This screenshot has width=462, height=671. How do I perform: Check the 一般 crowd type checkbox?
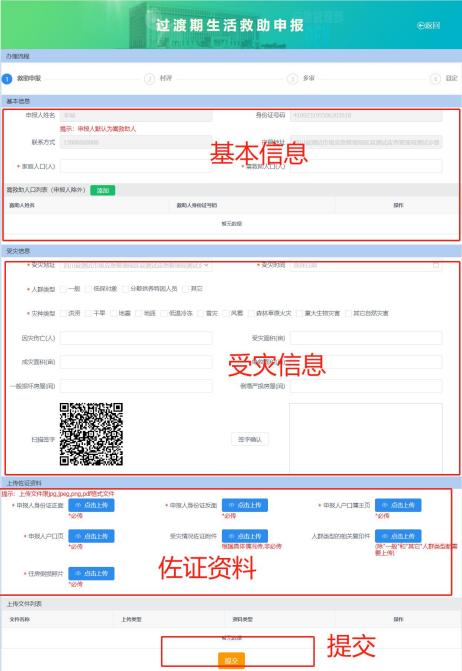(x=63, y=289)
